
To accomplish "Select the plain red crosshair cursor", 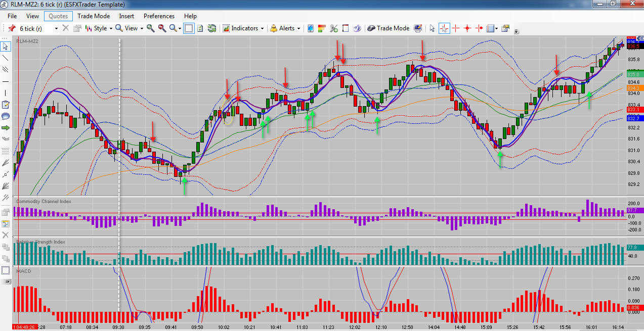I will [456, 28].
